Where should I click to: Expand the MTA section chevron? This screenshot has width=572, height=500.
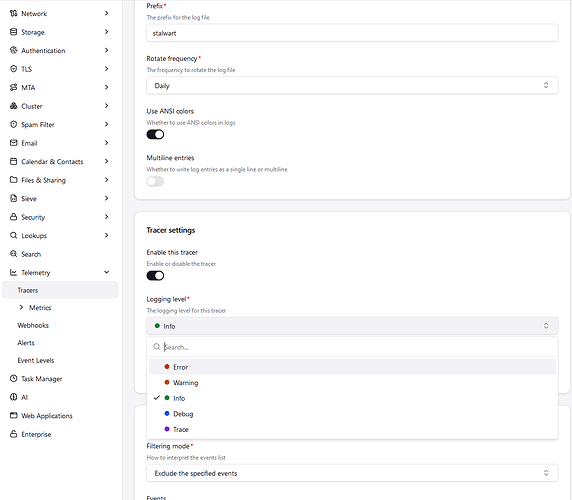pyautogui.click(x=107, y=88)
